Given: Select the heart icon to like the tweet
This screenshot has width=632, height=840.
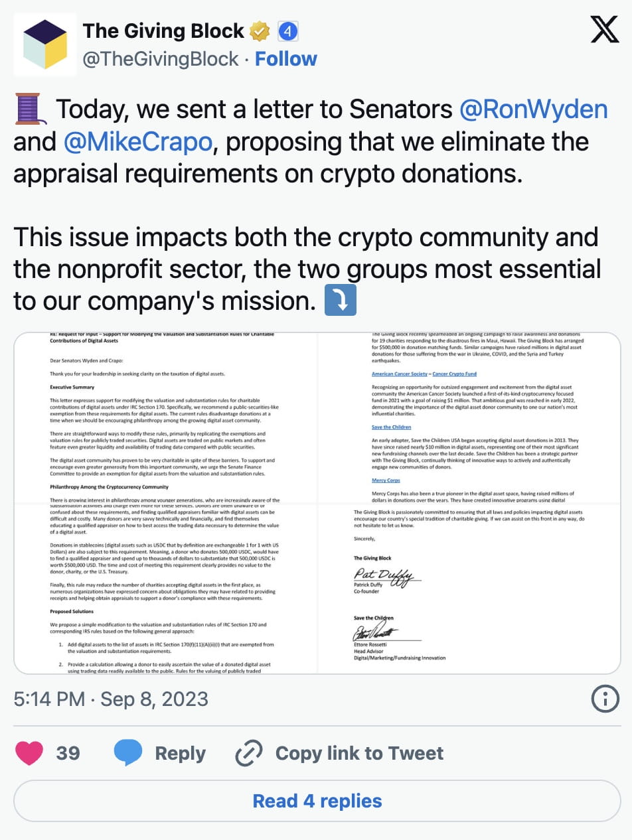Looking at the screenshot, I should (29, 753).
